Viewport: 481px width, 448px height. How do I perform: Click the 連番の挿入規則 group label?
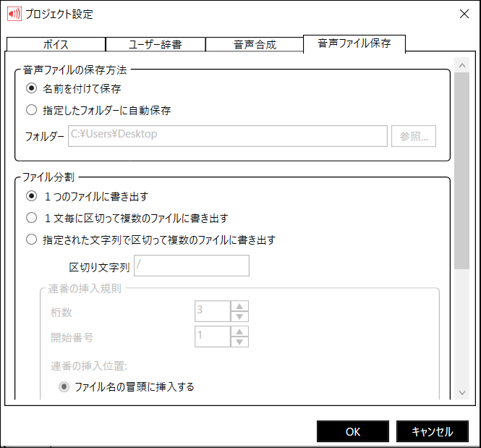[85, 289]
